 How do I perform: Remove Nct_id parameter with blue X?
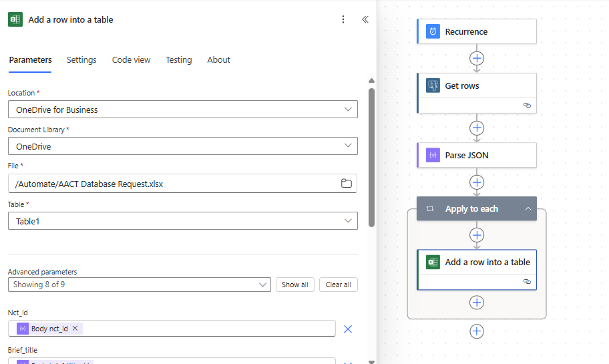pos(348,329)
